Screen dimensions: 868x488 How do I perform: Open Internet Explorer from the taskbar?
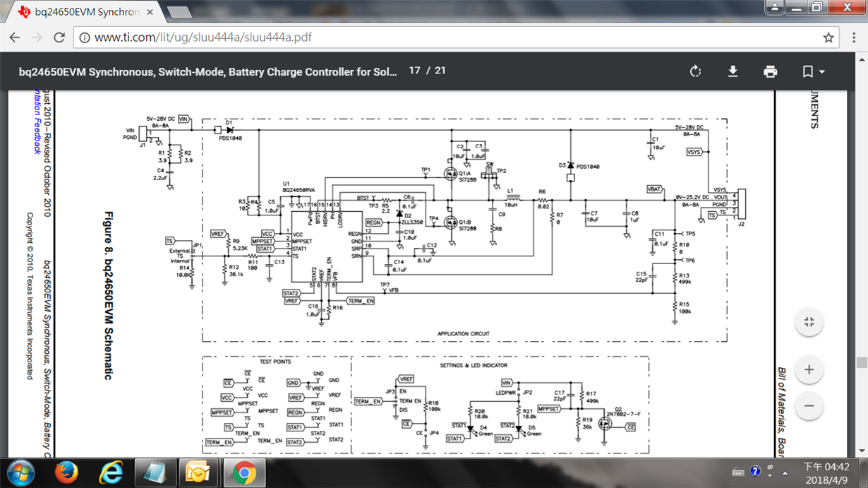tap(111, 472)
